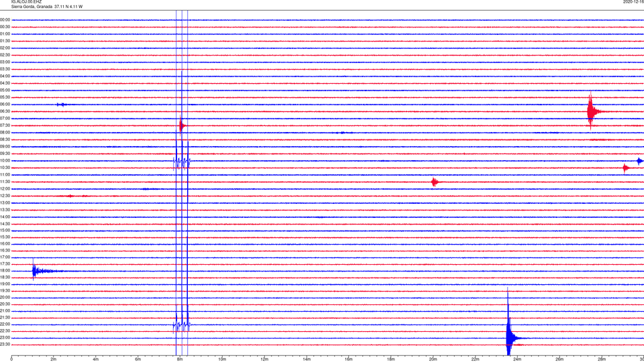Select the 14m axis tick label
This screenshot has width=644, height=362.
(307, 359)
